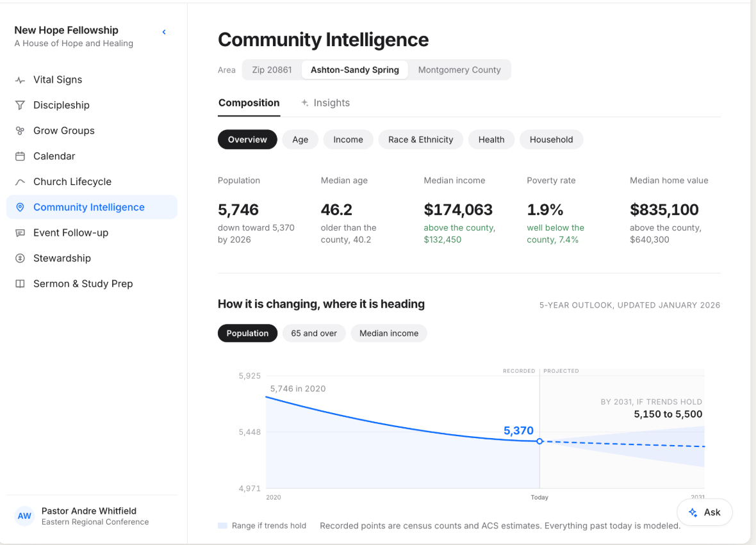This screenshot has width=756, height=545.
Task: Click the 5,746 in 2020 chart label
Action: [x=297, y=389]
